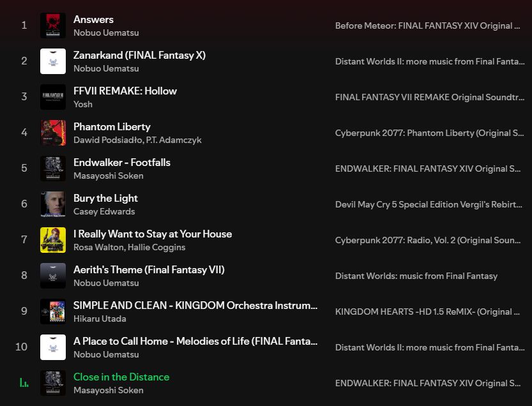
Task: Open Cyberpunk 2077: Phantom Liberty album
Action: (x=429, y=133)
